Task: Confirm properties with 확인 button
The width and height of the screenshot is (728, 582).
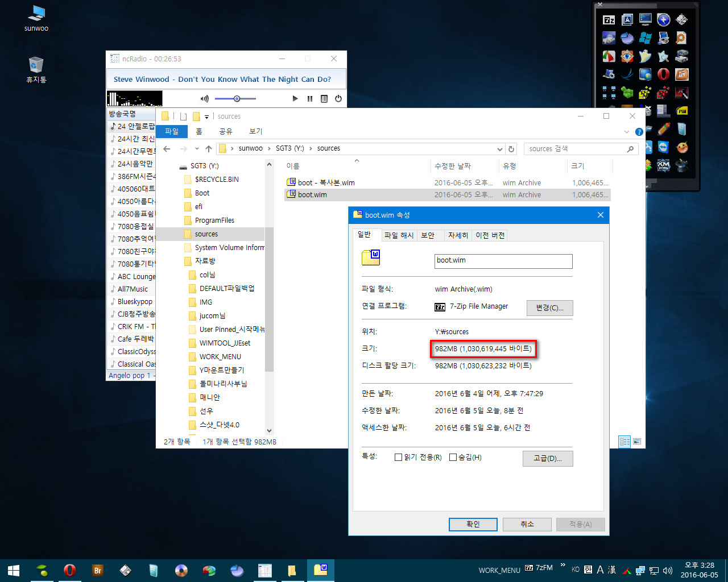Action: tap(473, 524)
